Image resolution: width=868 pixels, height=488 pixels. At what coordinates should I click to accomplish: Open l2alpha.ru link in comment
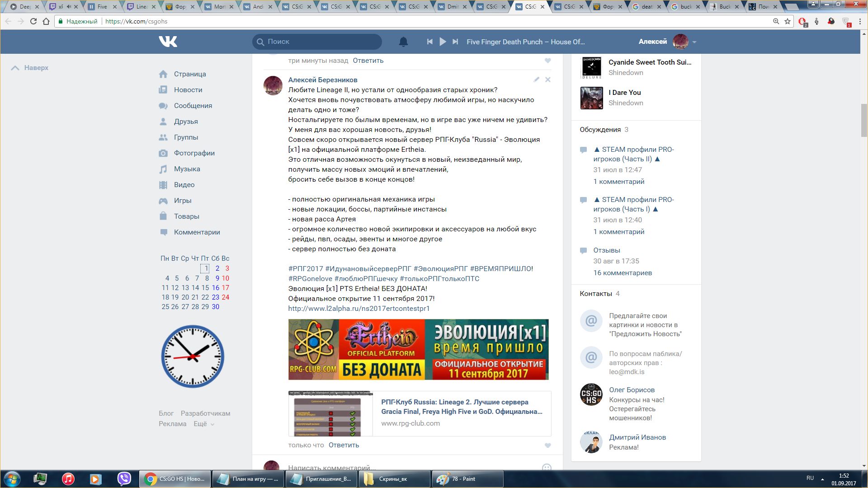[359, 309]
